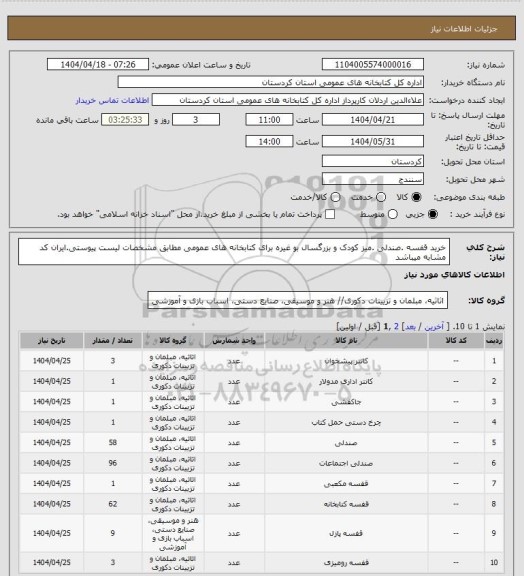
Task: Click date 1404/04/25 in کانتر پیشخوان row
Action: pyautogui.click(x=52, y=361)
